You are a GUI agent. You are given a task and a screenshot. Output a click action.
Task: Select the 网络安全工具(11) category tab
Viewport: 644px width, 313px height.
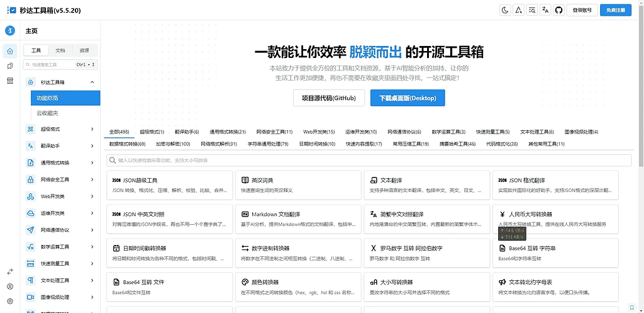[274, 132]
